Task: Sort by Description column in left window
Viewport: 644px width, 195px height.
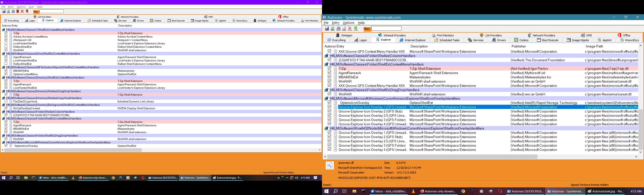Action: pyautogui.click(x=125, y=26)
